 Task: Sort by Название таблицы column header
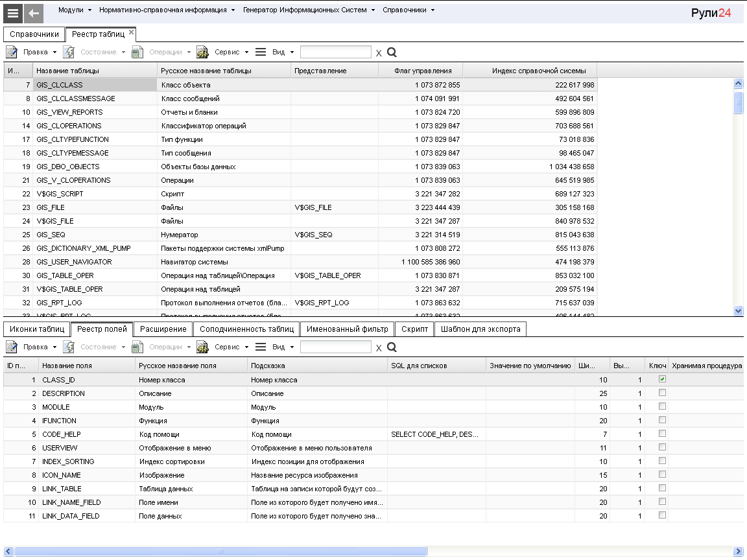(x=95, y=71)
